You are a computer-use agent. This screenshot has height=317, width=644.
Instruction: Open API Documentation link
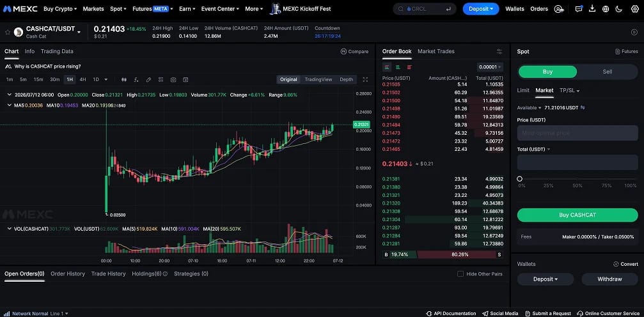[451, 313]
